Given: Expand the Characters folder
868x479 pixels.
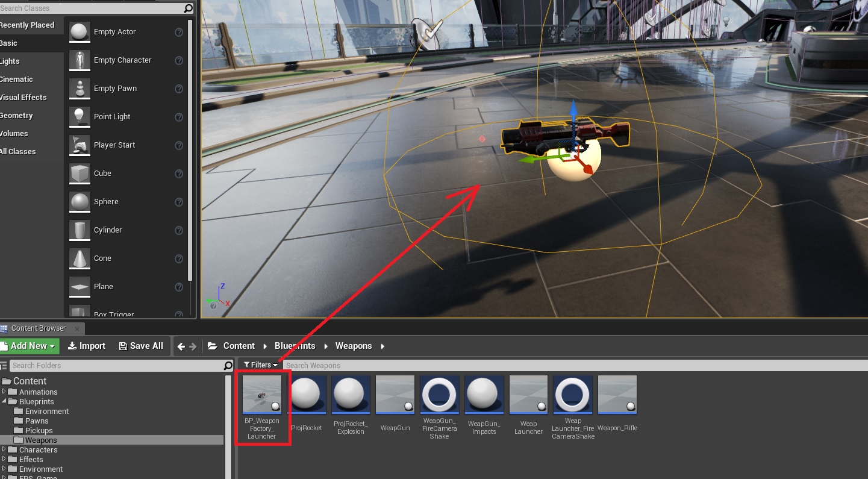Looking at the screenshot, I should [x=4, y=449].
